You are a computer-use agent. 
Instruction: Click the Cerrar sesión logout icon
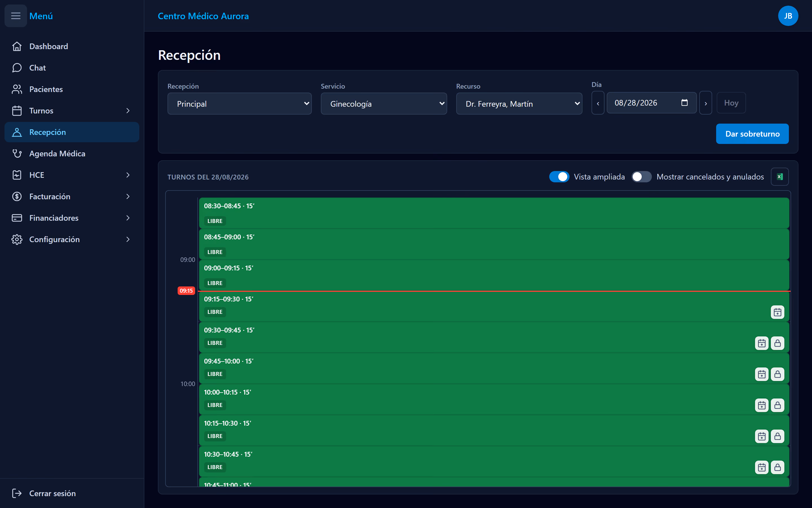pyautogui.click(x=17, y=493)
